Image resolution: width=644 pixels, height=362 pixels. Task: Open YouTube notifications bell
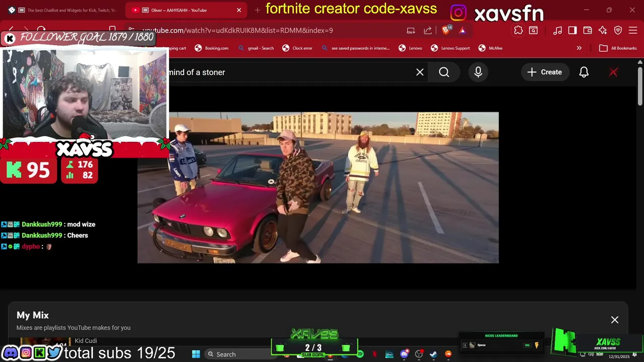point(584,72)
